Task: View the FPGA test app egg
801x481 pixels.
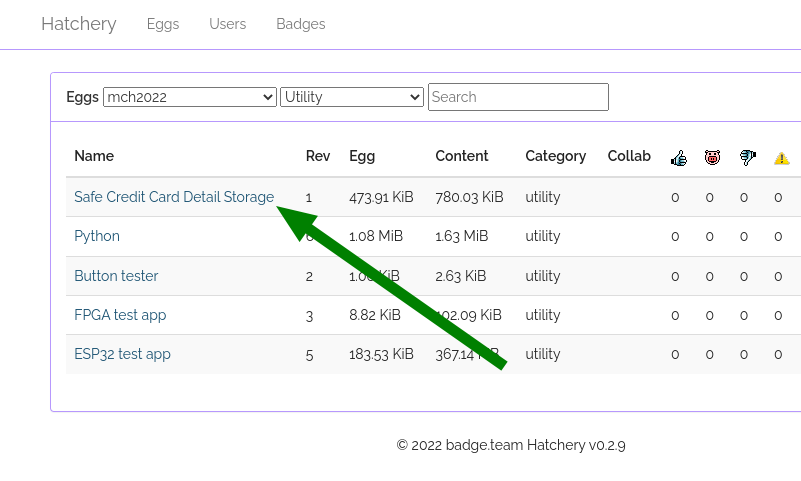Action: 120,315
